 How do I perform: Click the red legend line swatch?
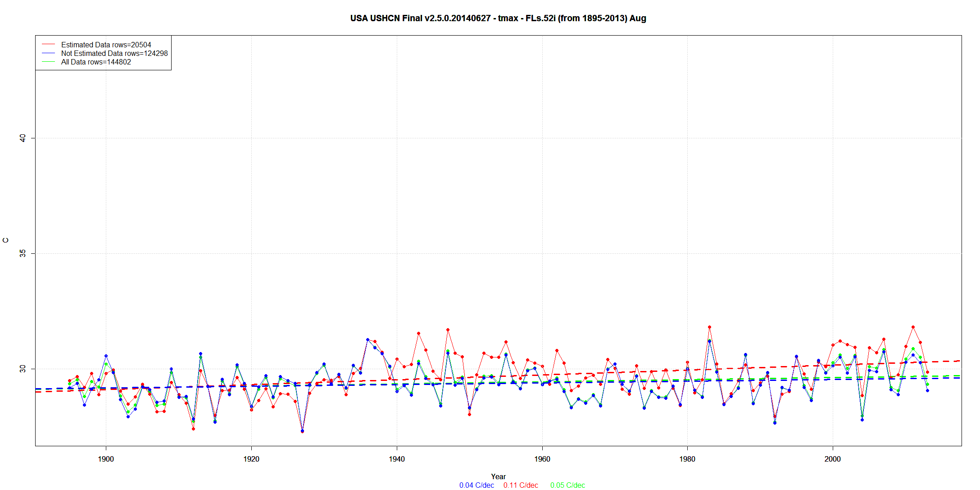pyautogui.click(x=48, y=45)
